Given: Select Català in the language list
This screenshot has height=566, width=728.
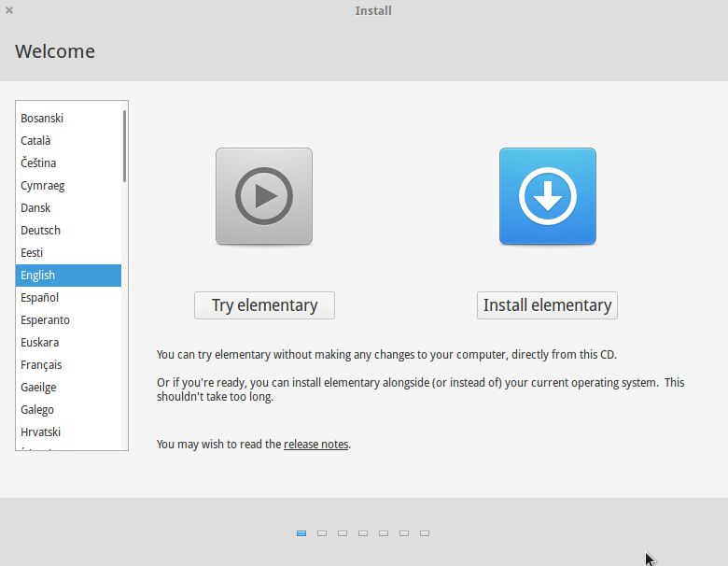Looking at the screenshot, I should [x=68, y=140].
